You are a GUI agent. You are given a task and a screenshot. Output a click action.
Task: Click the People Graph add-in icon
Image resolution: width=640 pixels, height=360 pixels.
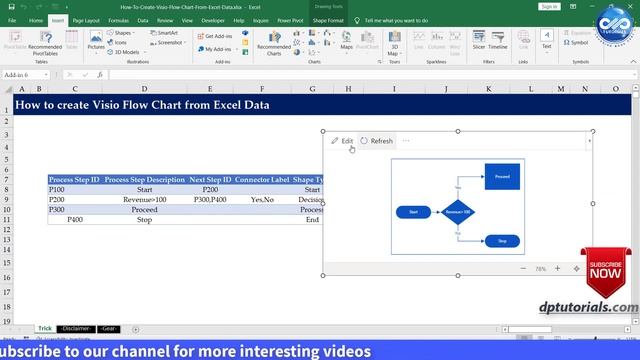point(245,52)
